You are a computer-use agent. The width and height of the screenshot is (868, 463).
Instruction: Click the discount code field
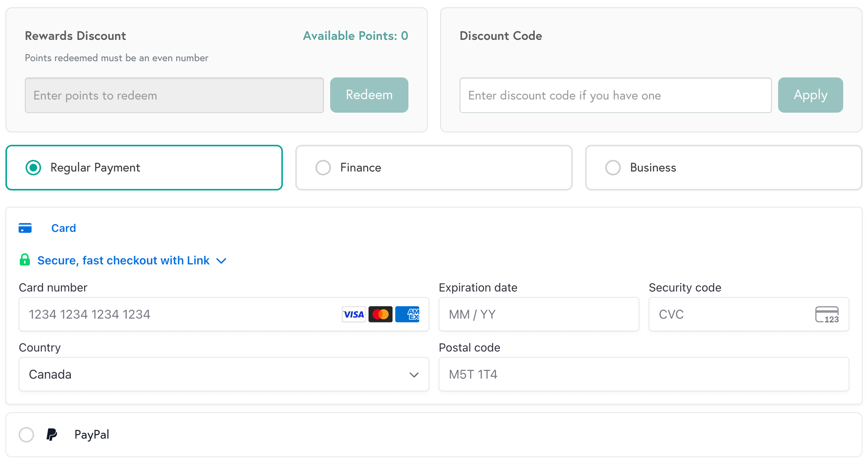[x=615, y=95]
